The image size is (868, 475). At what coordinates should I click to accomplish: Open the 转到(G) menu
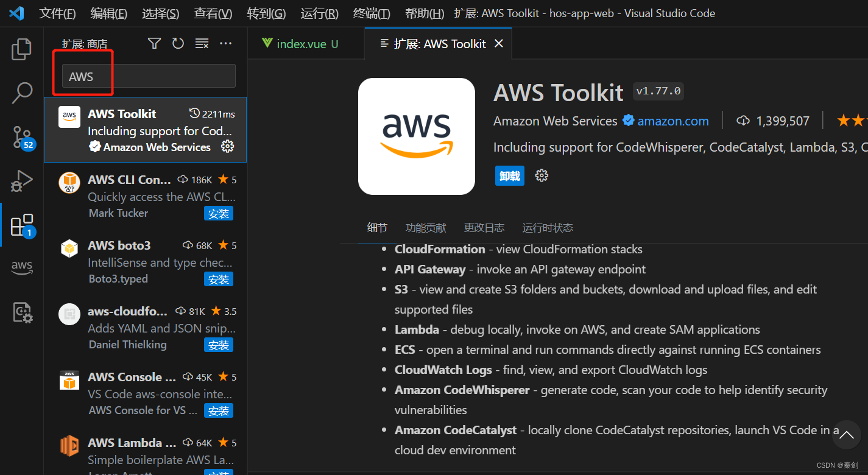click(x=266, y=13)
